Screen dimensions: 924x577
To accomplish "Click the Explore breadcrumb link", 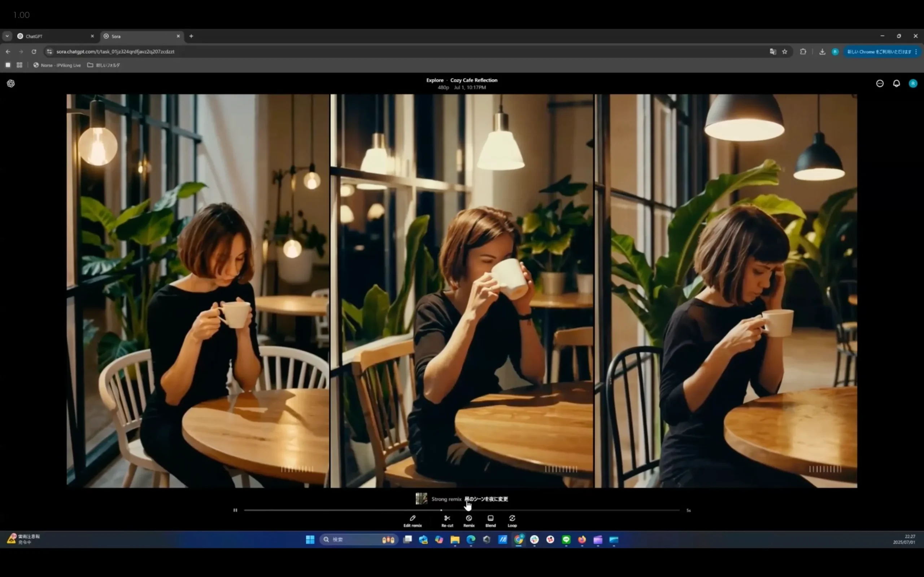I will pos(435,80).
